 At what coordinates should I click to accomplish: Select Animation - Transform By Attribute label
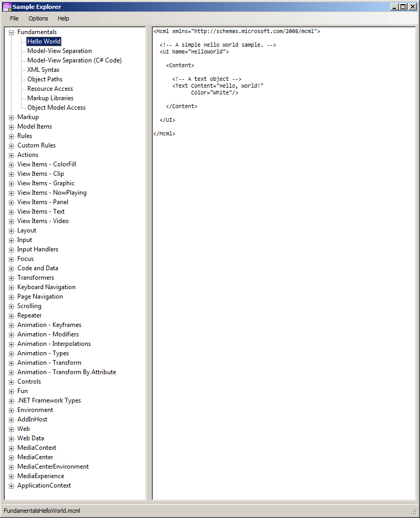click(x=67, y=372)
